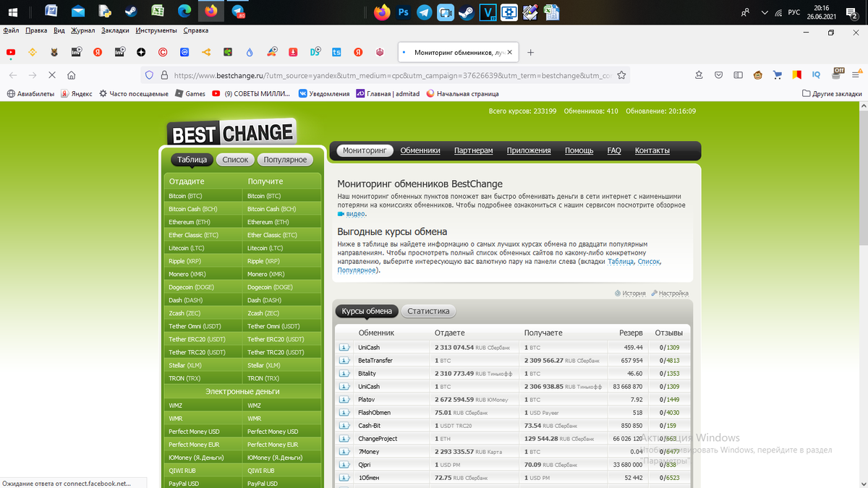Open the Авиабилеты bookmark
This screenshot has height=488, width=868.
pos(30,93)
